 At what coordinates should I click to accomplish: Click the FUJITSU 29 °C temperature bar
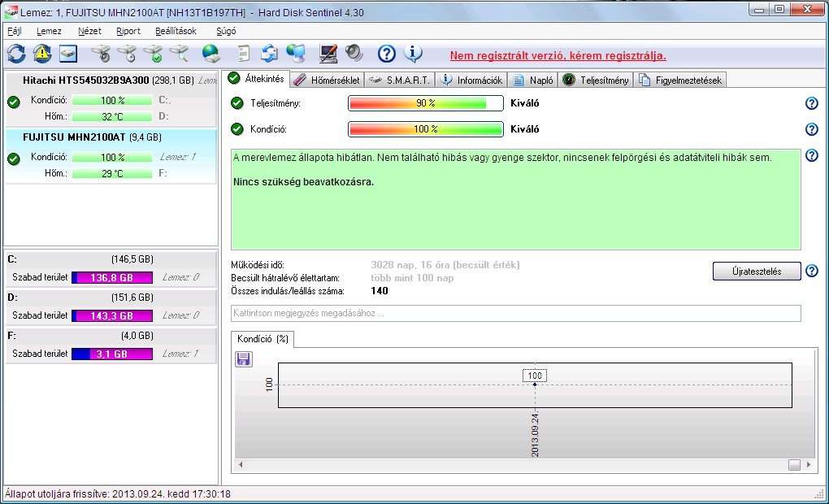coord(112,173)
